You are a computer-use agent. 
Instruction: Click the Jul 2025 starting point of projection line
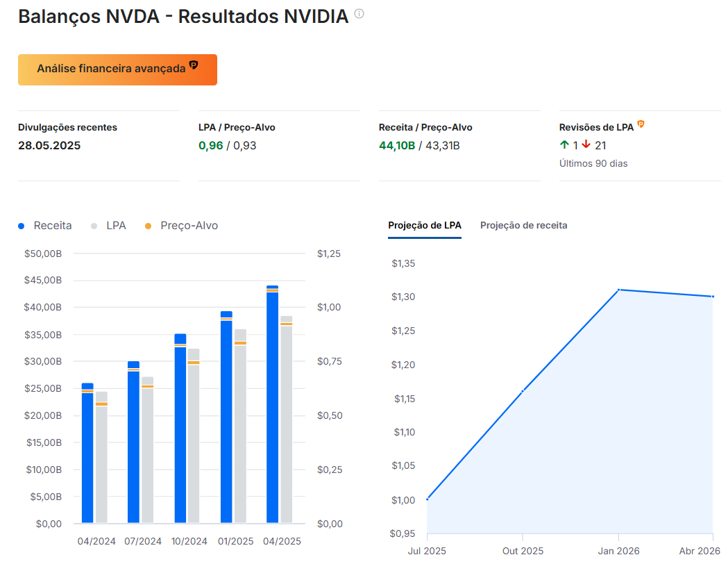427,499
